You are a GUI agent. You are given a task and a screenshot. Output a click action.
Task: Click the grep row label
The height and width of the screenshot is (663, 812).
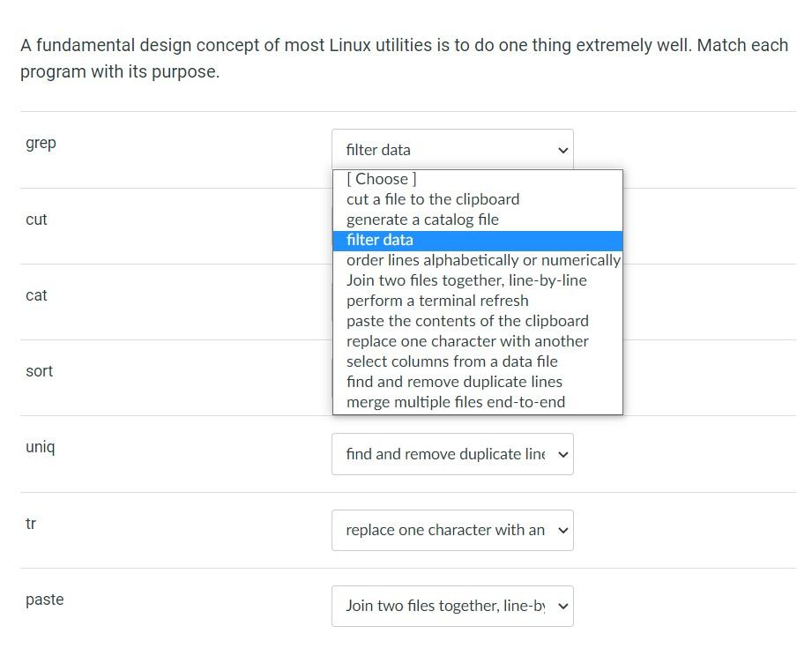39,142
